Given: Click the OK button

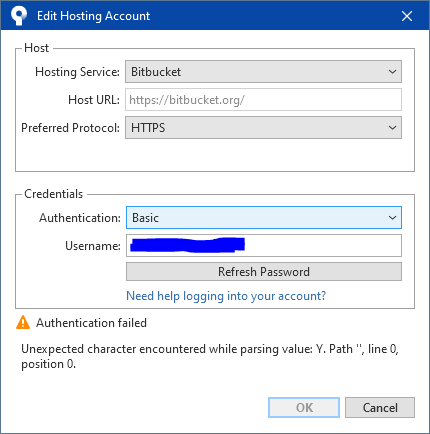Looking at the screenshot, I should (304, 407).
